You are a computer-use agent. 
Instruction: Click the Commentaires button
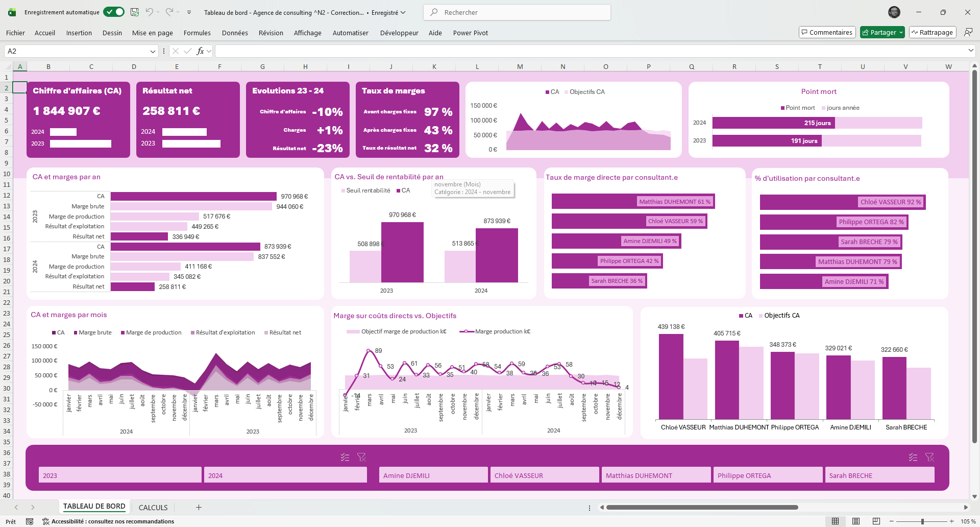click(x=827, y=32)
